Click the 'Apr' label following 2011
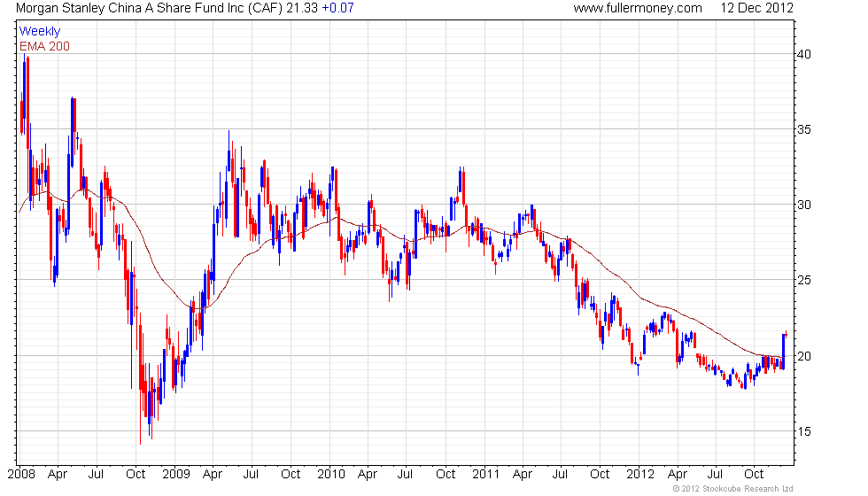This screenshot has width=868, height=496. click(522, 475)
